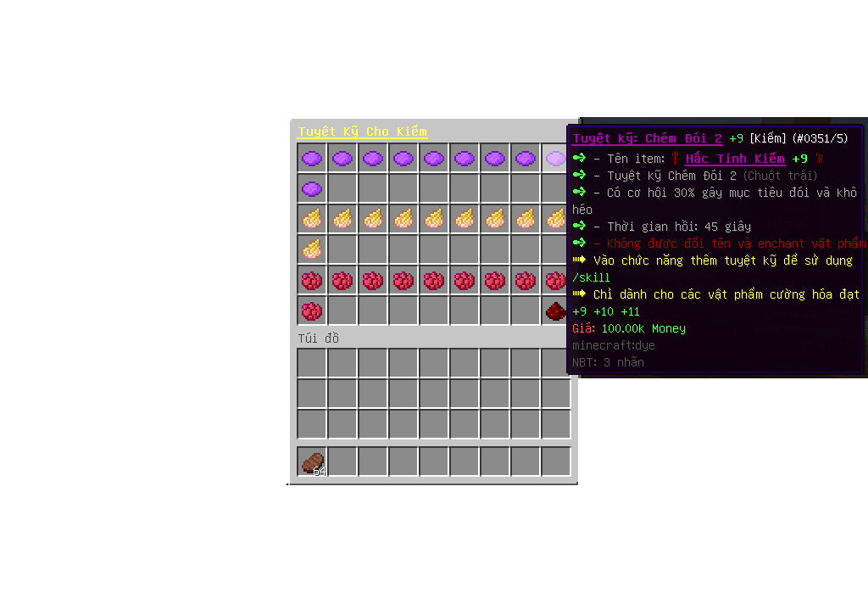Select the fourth red rose dye in fifth row
The image size is (868, 604).
tap(403, 281)
